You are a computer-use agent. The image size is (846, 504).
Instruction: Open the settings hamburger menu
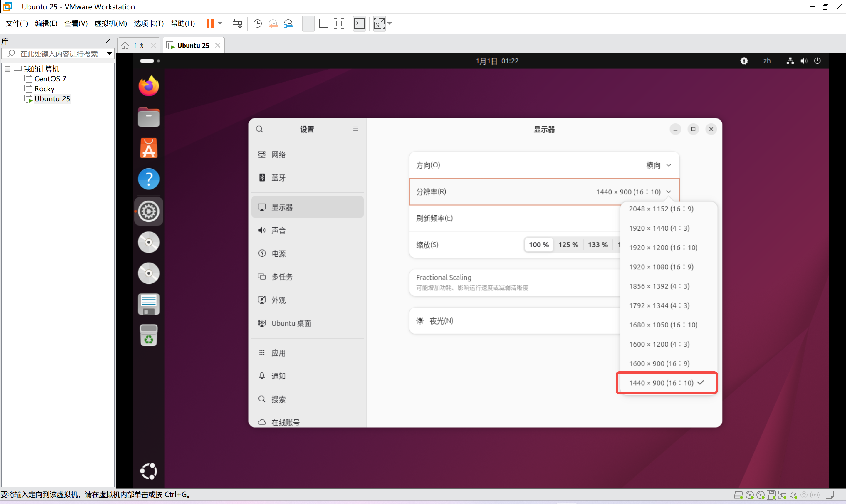[x=356, y=129]
